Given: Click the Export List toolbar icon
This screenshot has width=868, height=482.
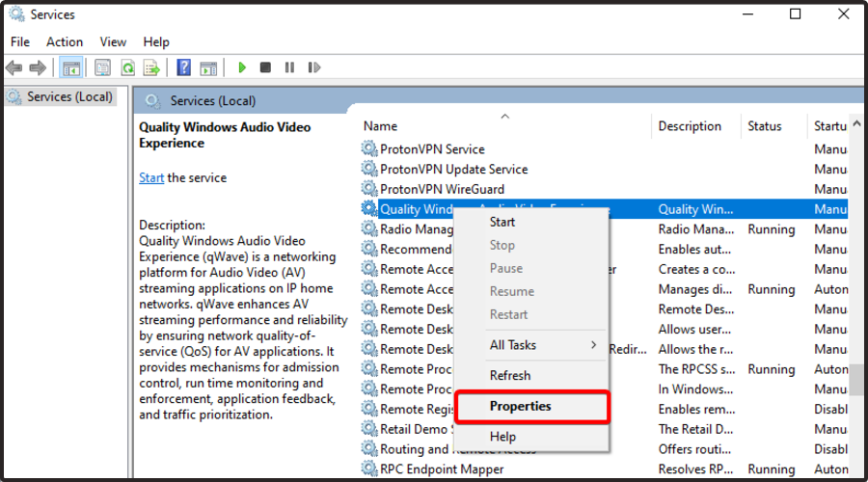Looking at the screenshot, I should 151,68.
